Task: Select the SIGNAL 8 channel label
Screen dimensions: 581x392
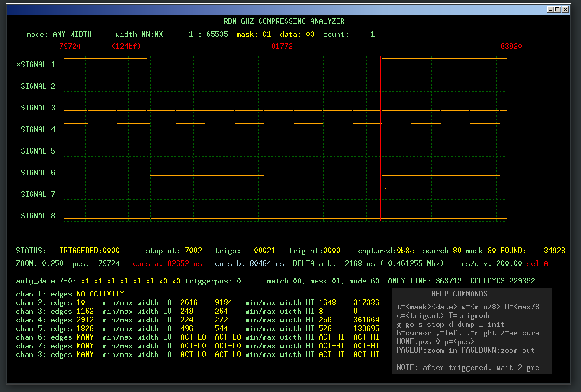Action: coord(37,215)
